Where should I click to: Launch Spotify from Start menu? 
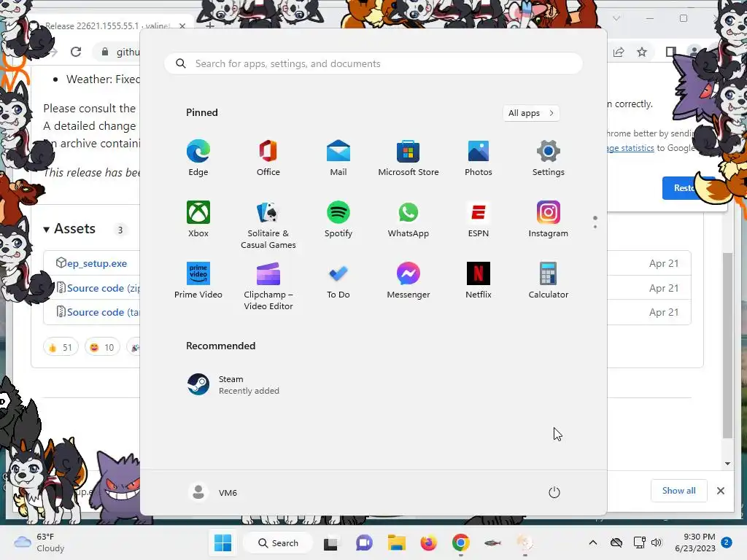338,219
